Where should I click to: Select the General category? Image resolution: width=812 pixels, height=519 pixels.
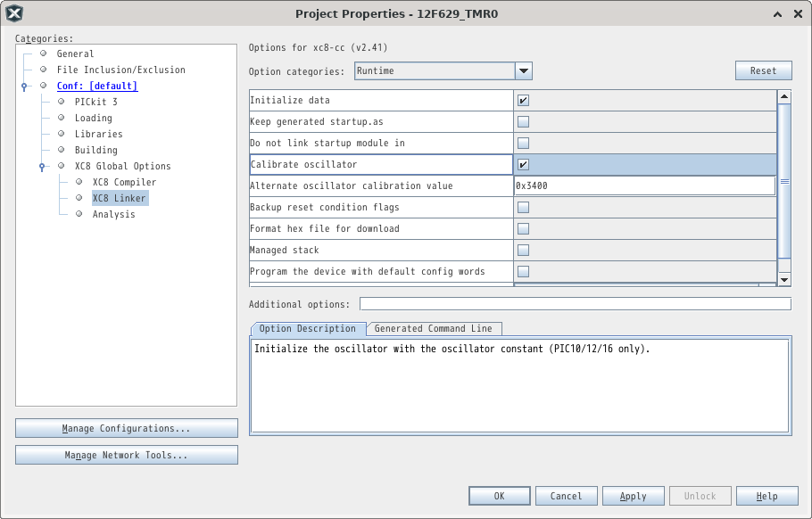[75, 54]
